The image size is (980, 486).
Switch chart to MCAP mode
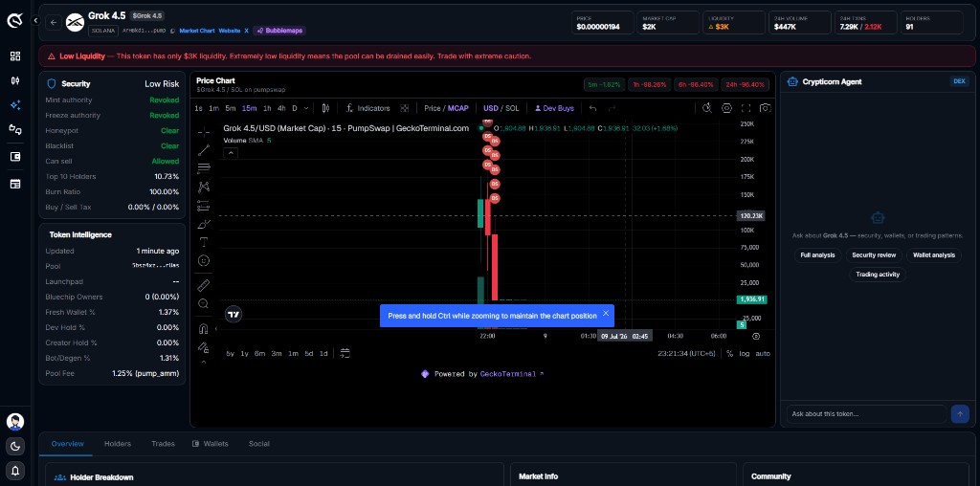click(458, 108)
